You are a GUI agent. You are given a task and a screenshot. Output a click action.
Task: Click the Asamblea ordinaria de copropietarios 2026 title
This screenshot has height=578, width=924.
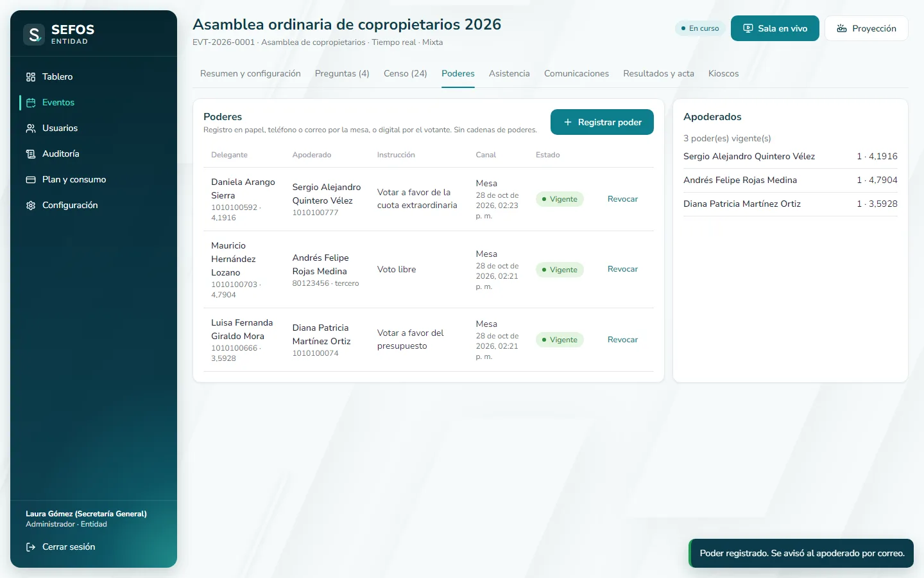[x=347, y=24]
